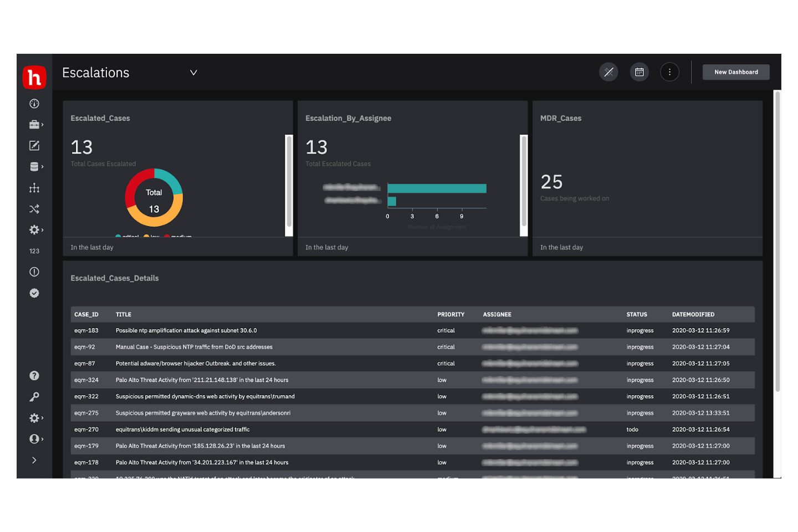This screenshot has width=798, height=532.
Task: Click the edit notepad icon in sidebar
Action: (34, 146)
